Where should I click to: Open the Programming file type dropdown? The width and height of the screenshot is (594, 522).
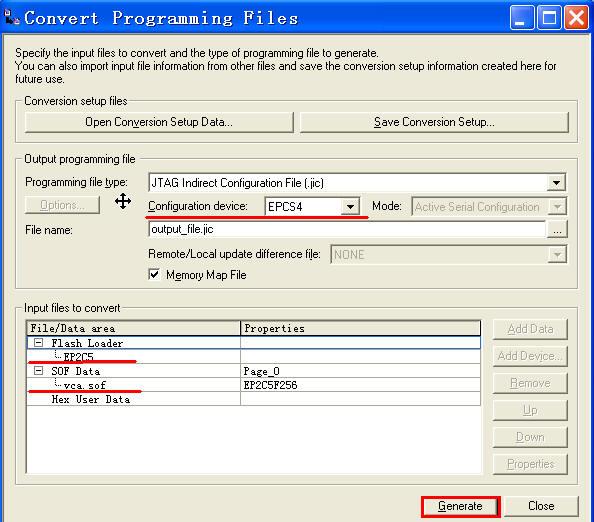[556, 183]
